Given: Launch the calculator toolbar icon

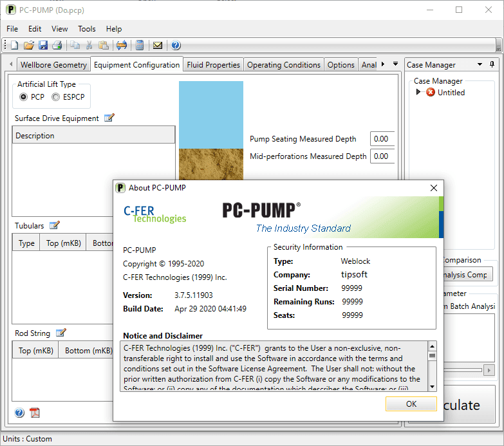Looking at the screenshot, I should pos(140,45).
